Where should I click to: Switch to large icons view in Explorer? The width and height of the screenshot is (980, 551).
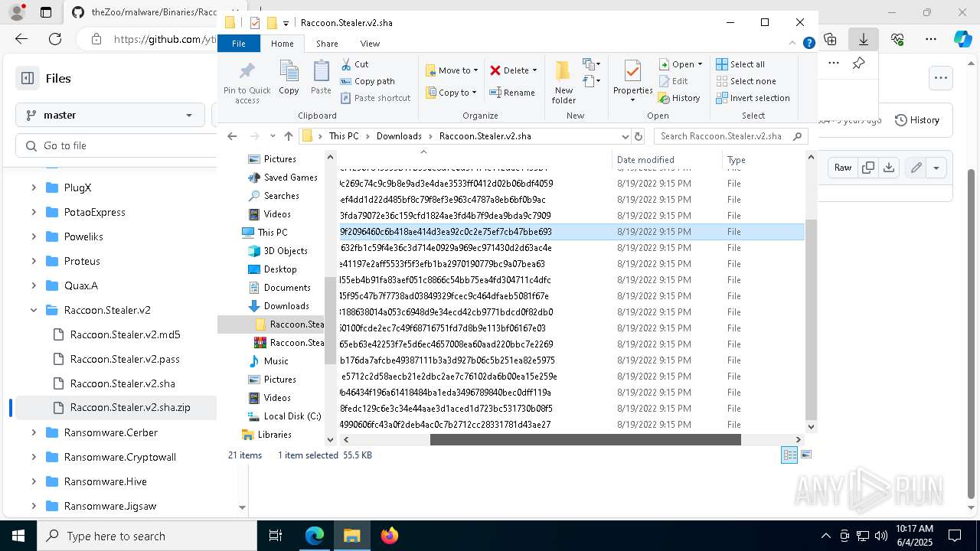805,455
